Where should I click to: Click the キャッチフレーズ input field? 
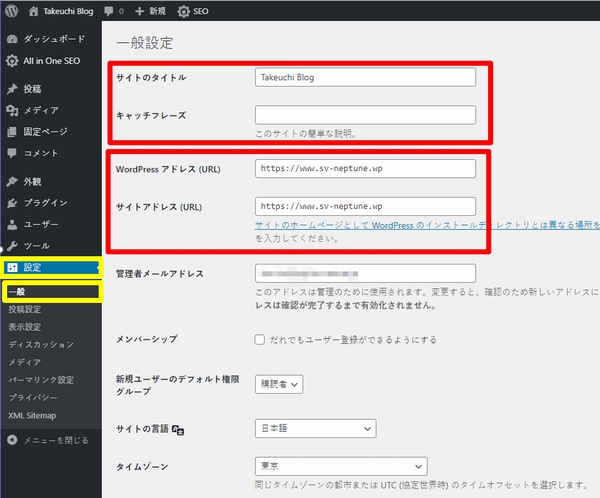(365, 115)
